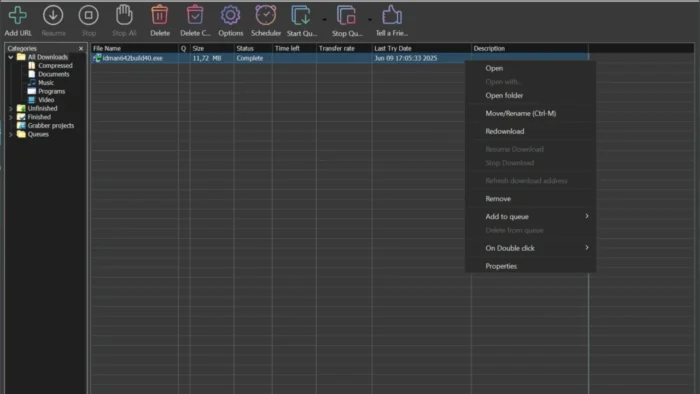Sort by Time left column header
The height and width of the screenshot is (394, 700).
[x=294, y=48]
